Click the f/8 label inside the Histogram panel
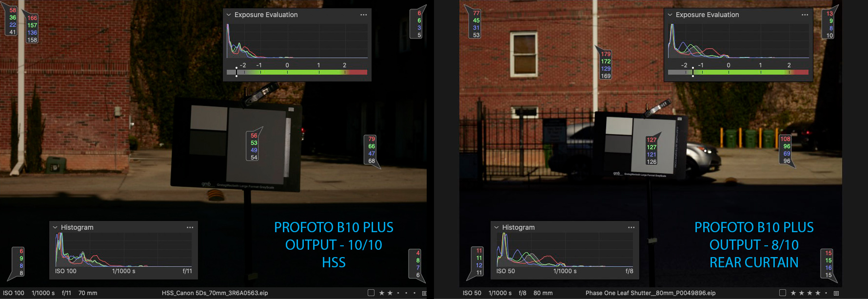The width and height of the screenshot is (868, 299). pos(630,271)
